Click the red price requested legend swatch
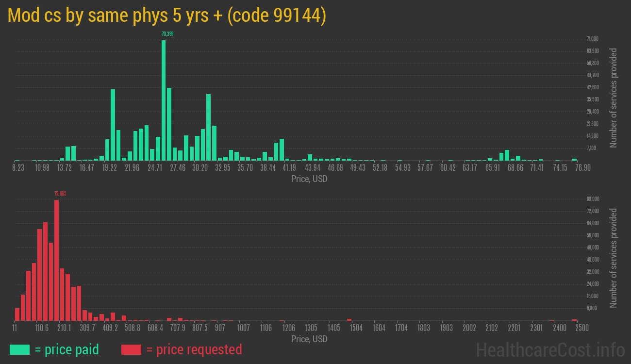This screenshot has height=364, width=631. (x=132, y=349)
